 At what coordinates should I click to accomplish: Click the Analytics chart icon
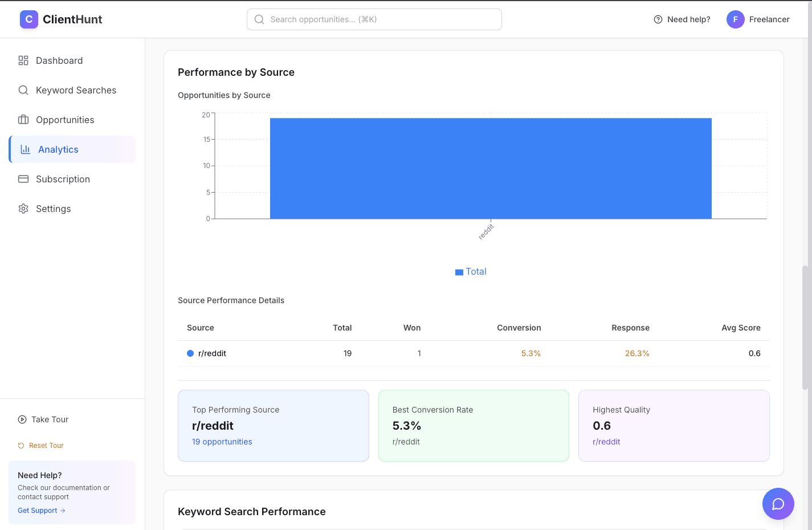pos(23,149)
